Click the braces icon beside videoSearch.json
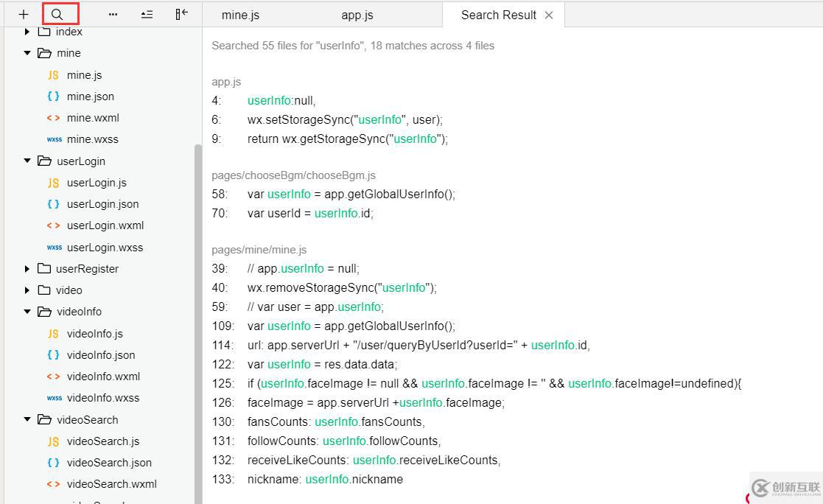 click(x=53, y=463)
